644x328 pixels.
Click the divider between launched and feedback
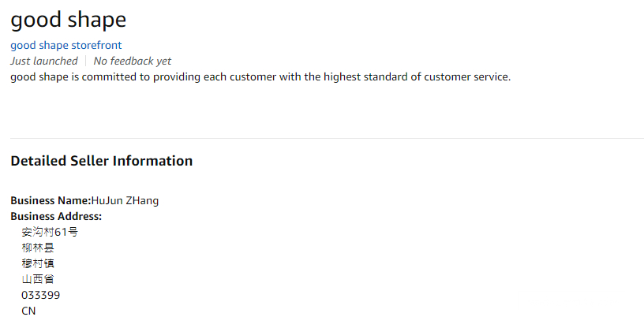[85, 61]
